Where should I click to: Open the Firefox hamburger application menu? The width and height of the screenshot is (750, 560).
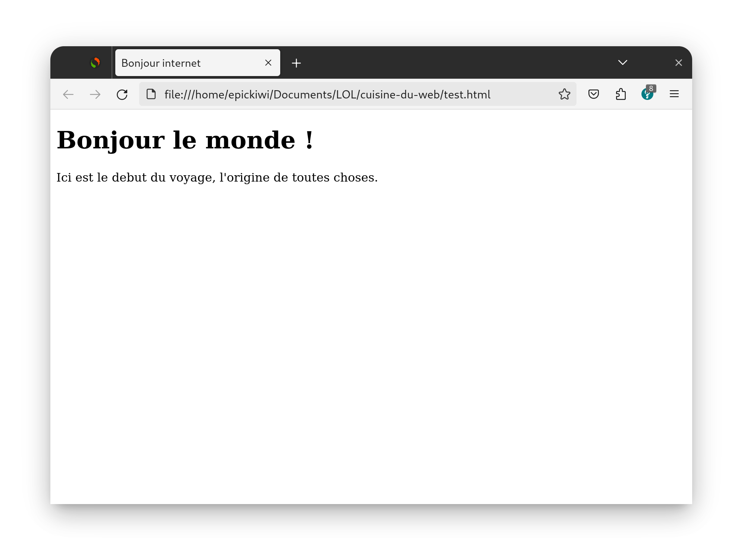pyautogui.click(x=674, y=94)
